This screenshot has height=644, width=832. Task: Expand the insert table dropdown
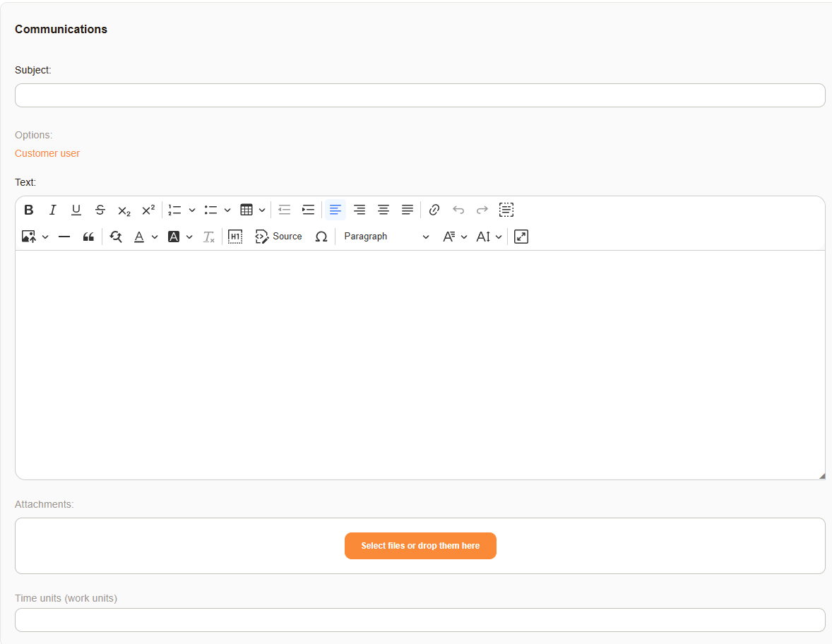click(262, 210)
